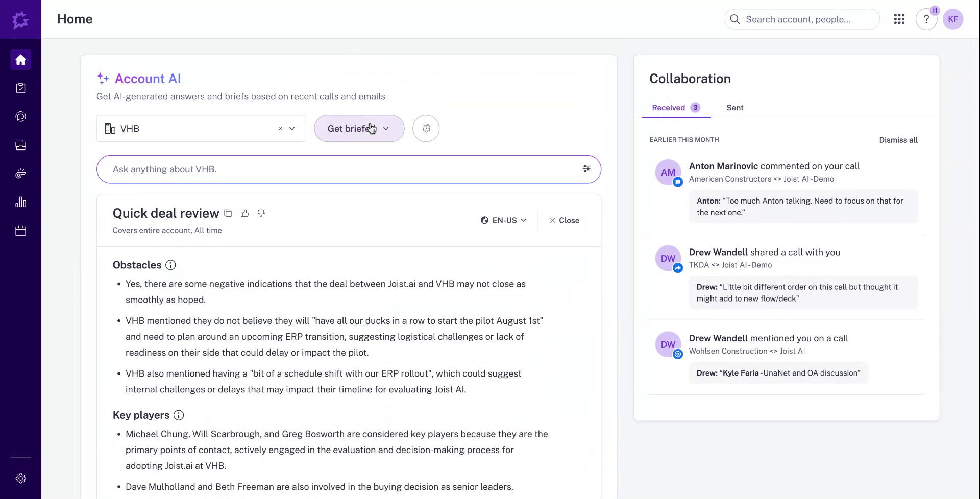Open the conversations icon in the sidebar
Viewport: 980px width, 499px height.
click(x=20, y=116)
